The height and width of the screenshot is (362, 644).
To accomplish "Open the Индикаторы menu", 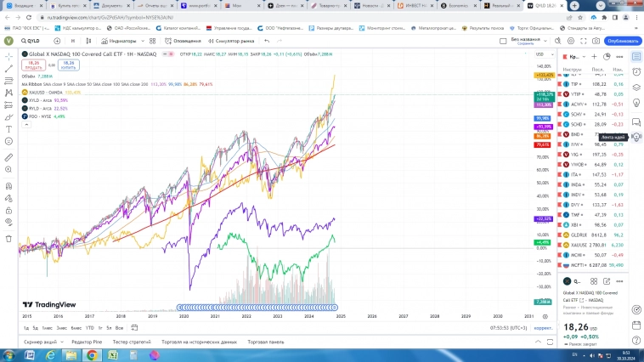I will pyautogui.click(x=119, y=41).
